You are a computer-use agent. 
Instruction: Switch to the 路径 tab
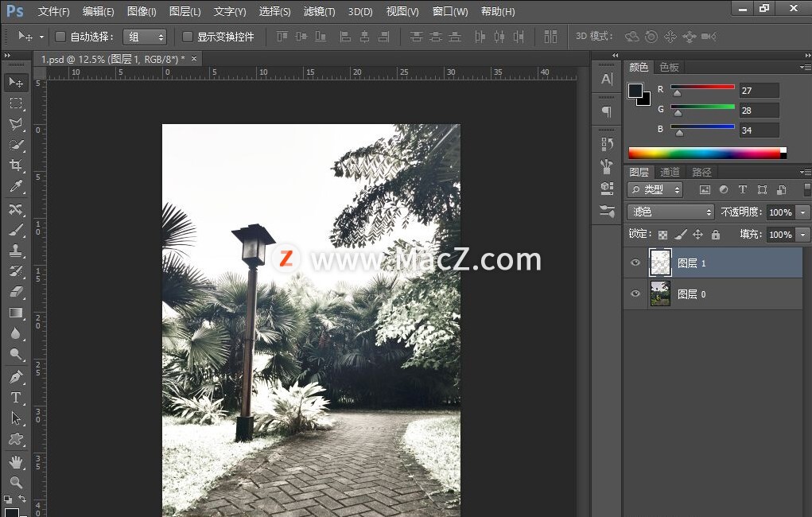click(x=701, y=172)
